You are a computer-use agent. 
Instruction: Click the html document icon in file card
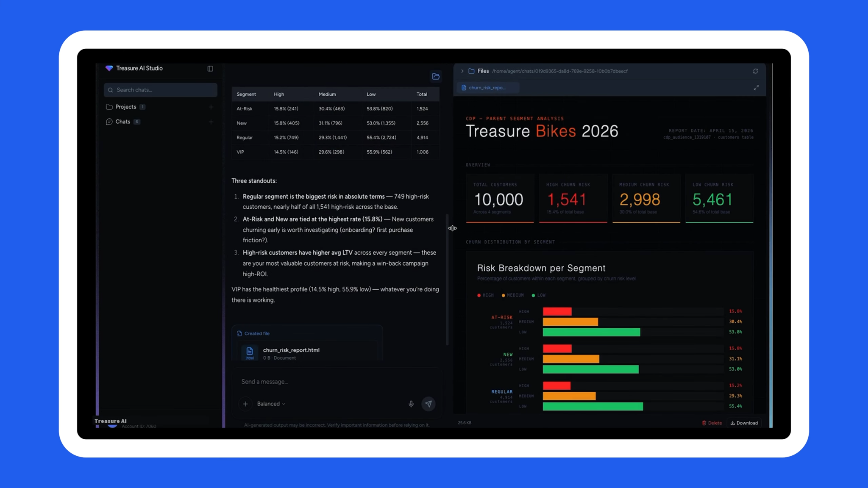pyautogui.click(x=250, y=353)
